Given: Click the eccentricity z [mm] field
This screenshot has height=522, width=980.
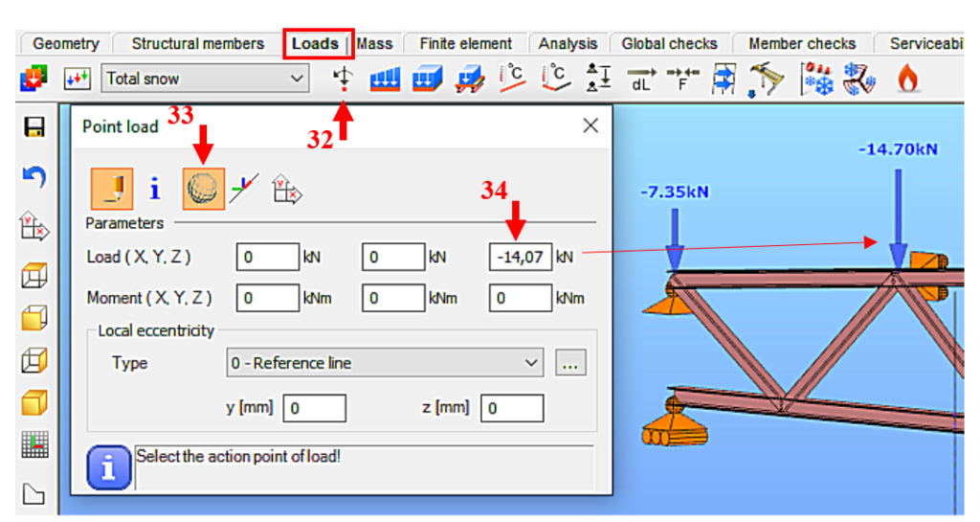Looking at the screenshot, I should pos(512,408).
